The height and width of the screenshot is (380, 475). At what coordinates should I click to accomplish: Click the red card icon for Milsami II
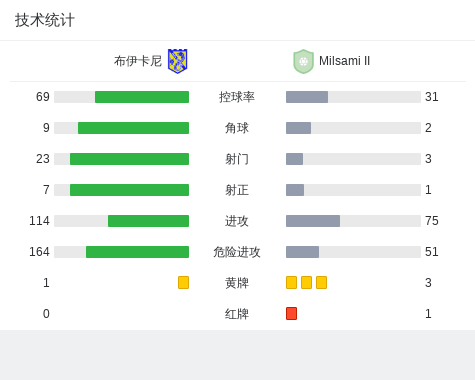click(x=291, y=313)
